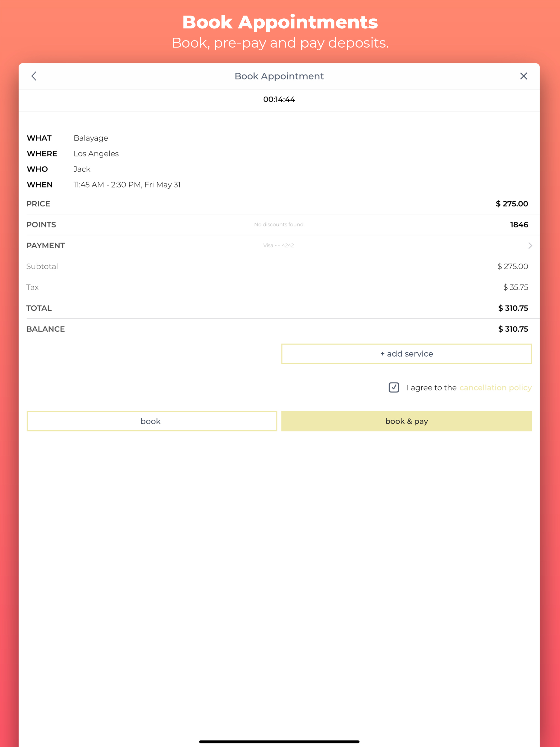Open payment method options chevron

pos(530,246)
